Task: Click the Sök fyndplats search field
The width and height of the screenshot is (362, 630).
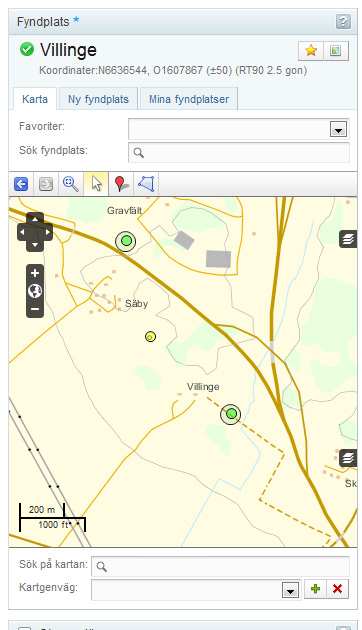Action: (x=239, y=152)
